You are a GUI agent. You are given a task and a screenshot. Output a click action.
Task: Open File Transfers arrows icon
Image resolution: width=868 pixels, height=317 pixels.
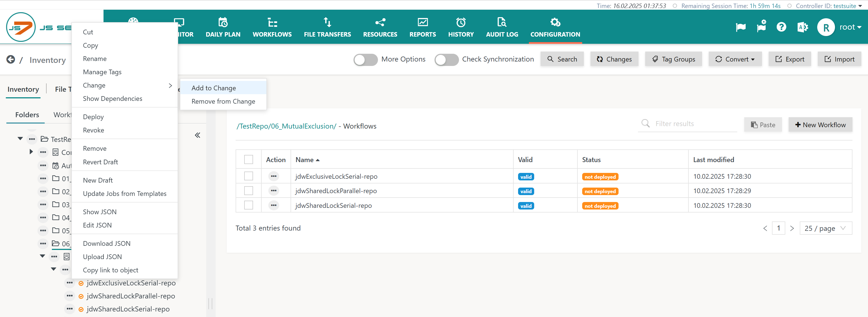tap(327, 22)
